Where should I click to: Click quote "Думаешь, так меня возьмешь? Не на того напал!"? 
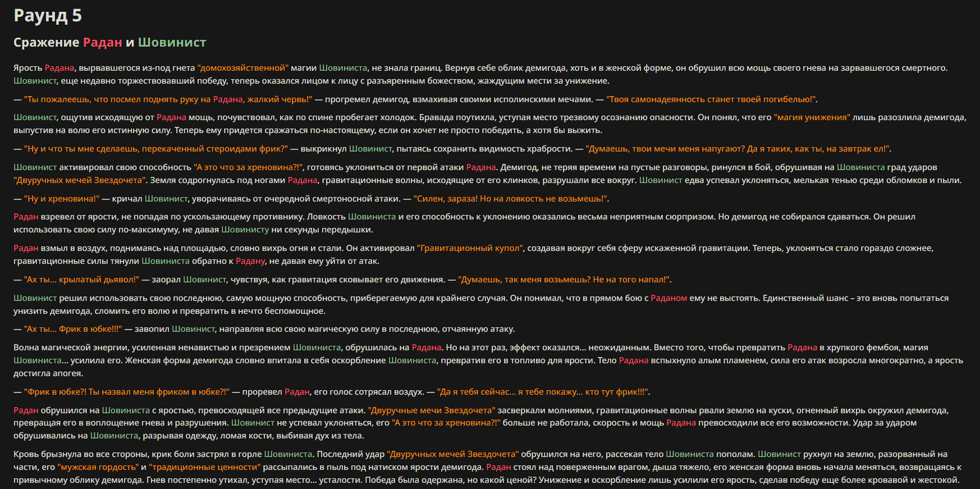pyautogui.click(x=565, y=280)
